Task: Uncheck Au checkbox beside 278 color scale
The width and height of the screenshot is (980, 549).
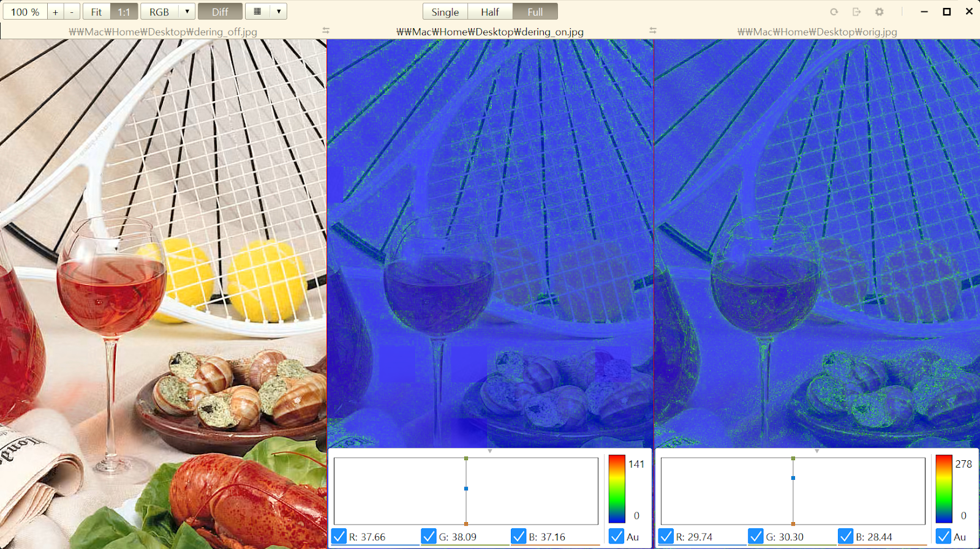Action: [944, 537]
